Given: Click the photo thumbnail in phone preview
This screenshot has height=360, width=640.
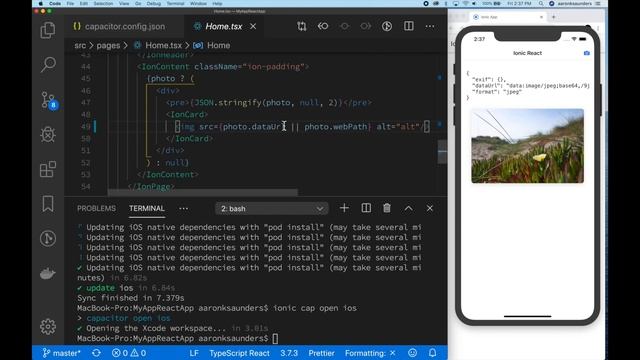Looking at the screenshot, I should tap(527, 146).
